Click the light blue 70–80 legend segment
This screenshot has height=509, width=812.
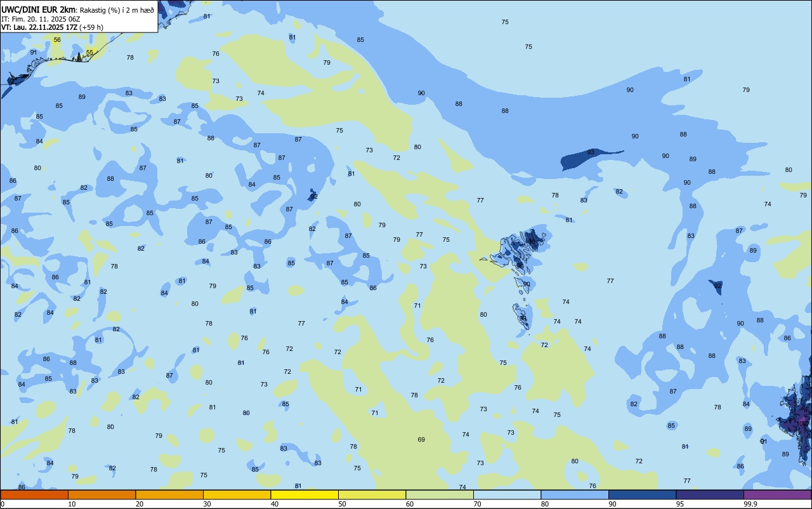507,494
